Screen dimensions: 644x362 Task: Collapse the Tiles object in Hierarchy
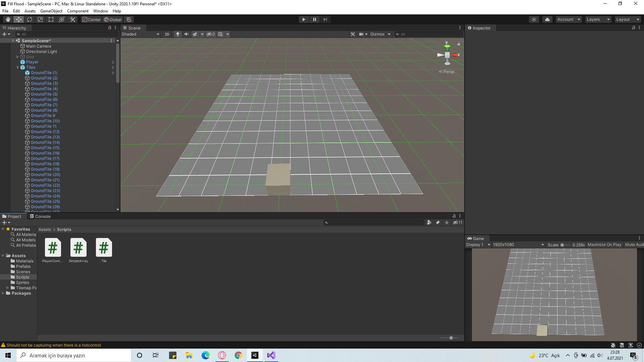17,67
